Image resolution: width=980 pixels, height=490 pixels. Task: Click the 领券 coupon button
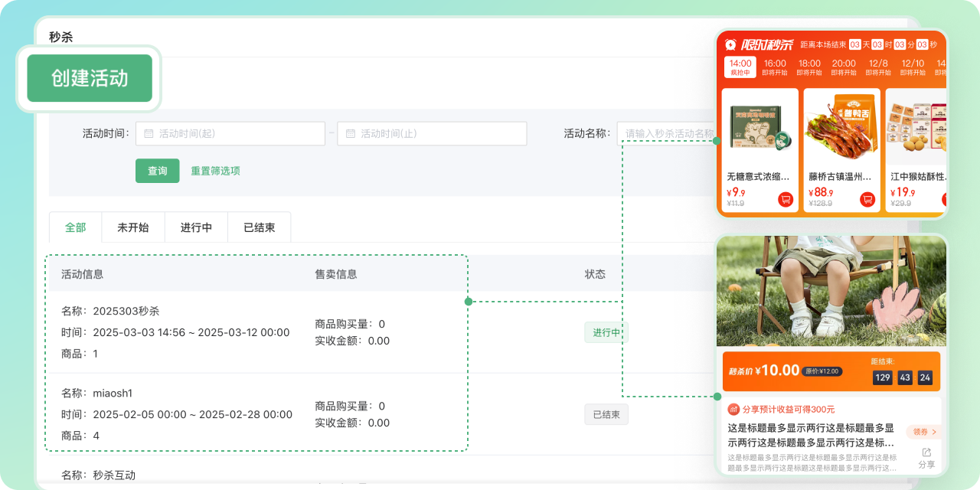pyautogui.click(x=924, y=432)
